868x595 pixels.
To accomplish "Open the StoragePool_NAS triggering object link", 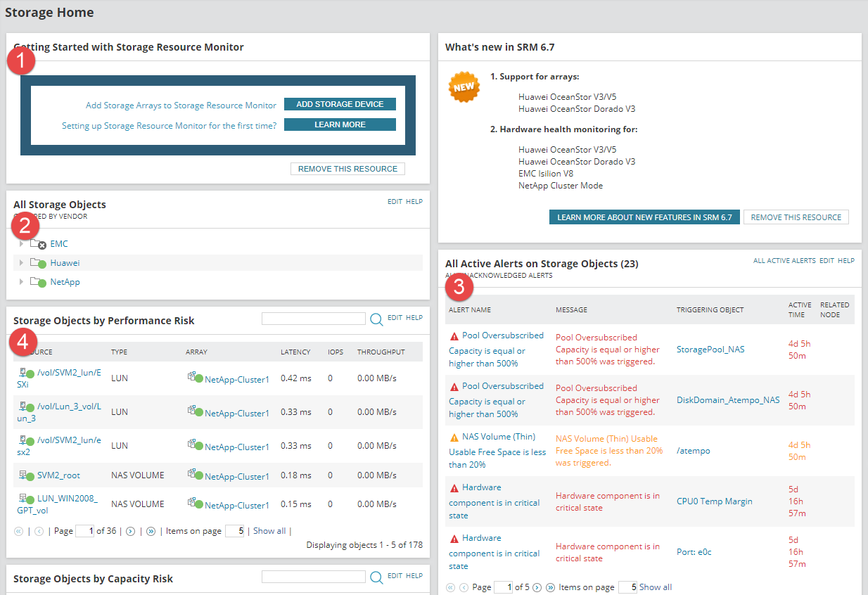I will tap(709, 349).
